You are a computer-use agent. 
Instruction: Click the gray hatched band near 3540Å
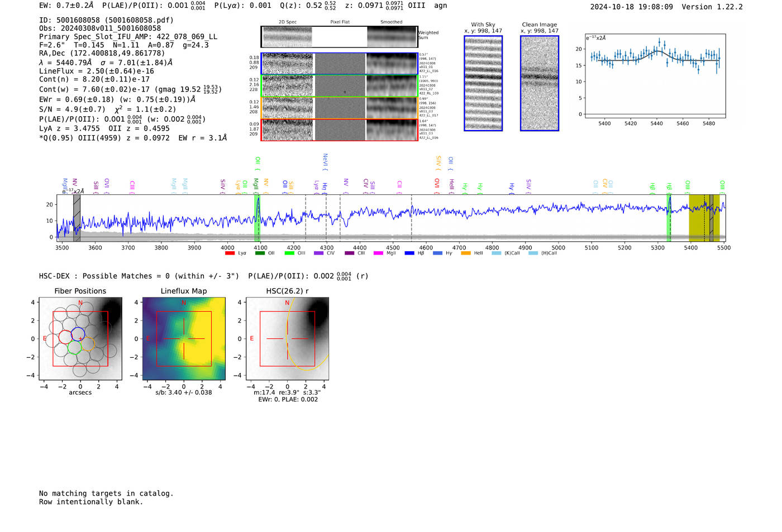[x=77, y=218]
